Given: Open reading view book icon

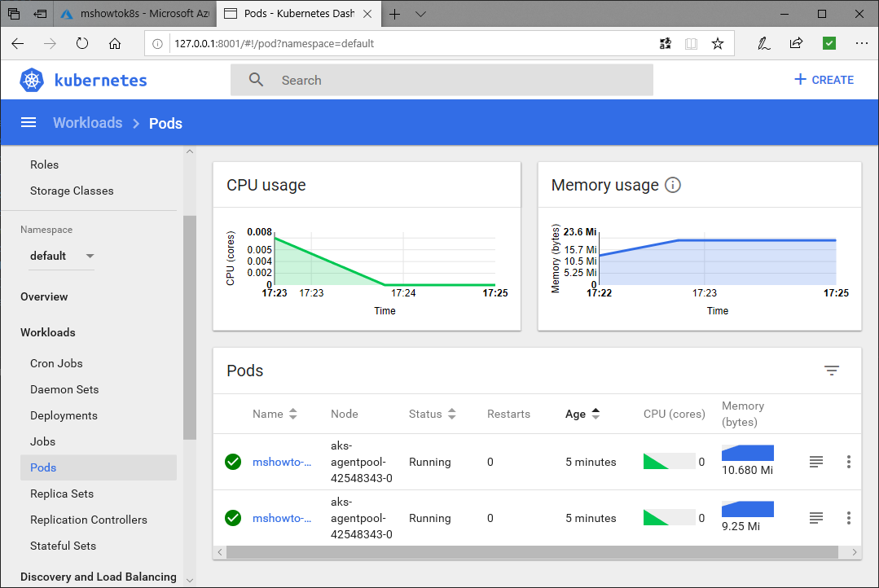Looking at the screenshot, I should (691, 44).
